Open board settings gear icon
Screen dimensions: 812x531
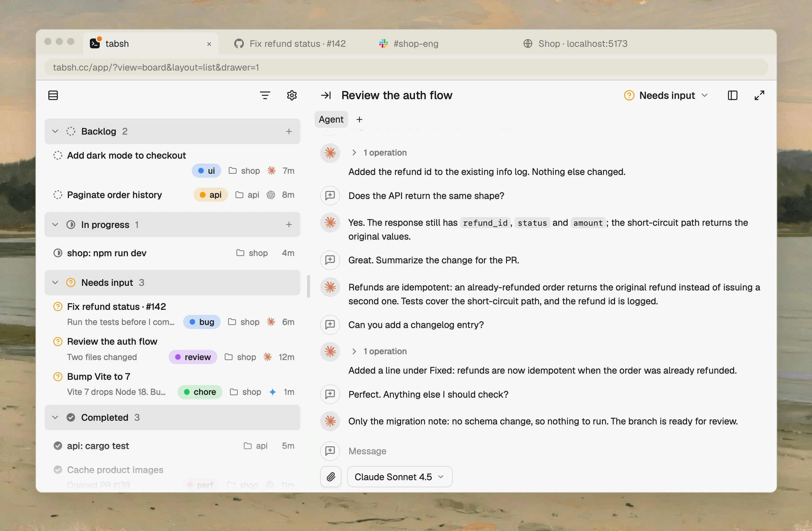(x=292, y=95)
